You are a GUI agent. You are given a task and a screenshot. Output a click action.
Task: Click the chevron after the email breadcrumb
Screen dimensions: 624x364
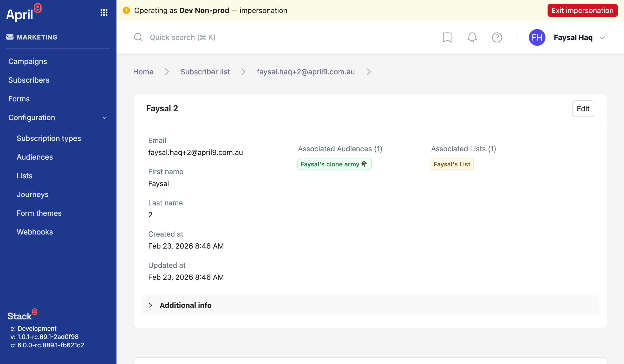pyautogui.click(x=368, y=72)
